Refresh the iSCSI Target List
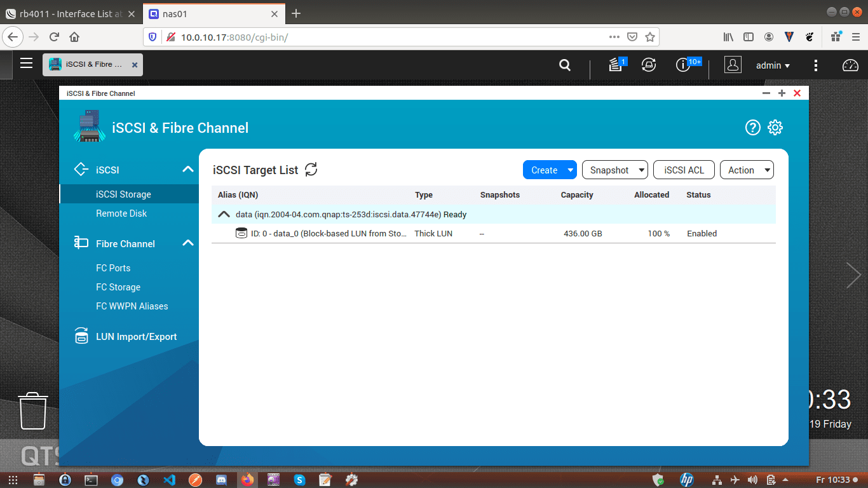 [311, 170]
